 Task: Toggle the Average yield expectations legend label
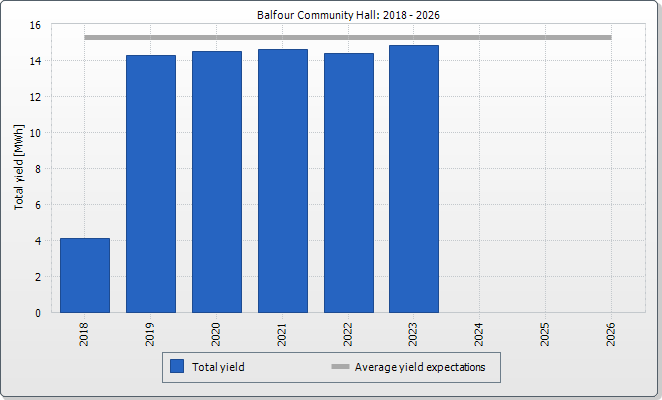tap(420, 367)
